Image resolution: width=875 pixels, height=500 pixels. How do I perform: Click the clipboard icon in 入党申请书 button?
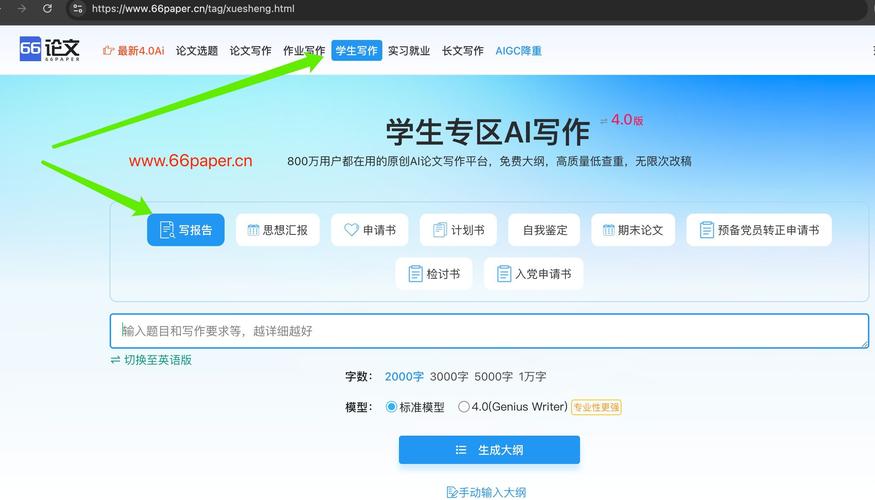tap(504, 274)
